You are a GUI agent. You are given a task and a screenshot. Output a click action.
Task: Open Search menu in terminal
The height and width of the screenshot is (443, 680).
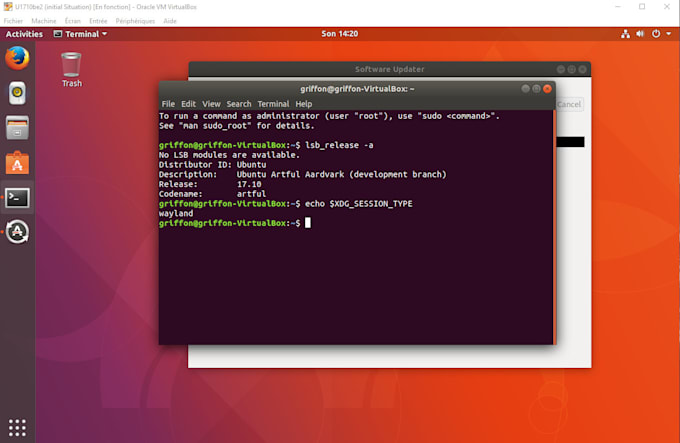(239, 104)
